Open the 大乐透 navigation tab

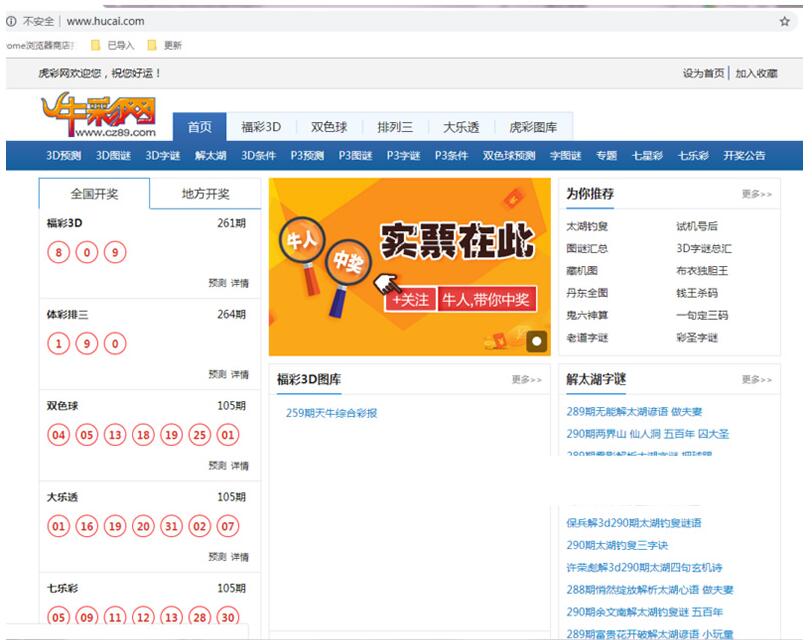(462, 126)
